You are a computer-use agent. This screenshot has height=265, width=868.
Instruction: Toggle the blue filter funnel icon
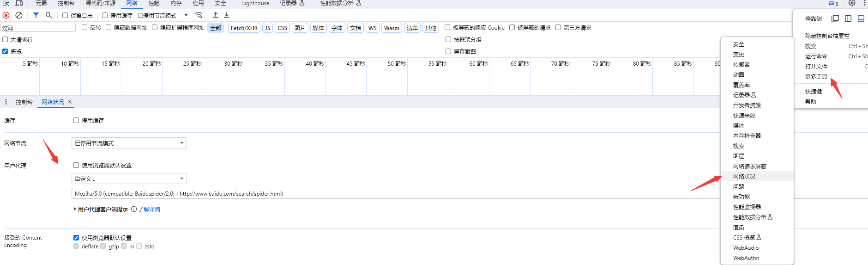[36, 15]
